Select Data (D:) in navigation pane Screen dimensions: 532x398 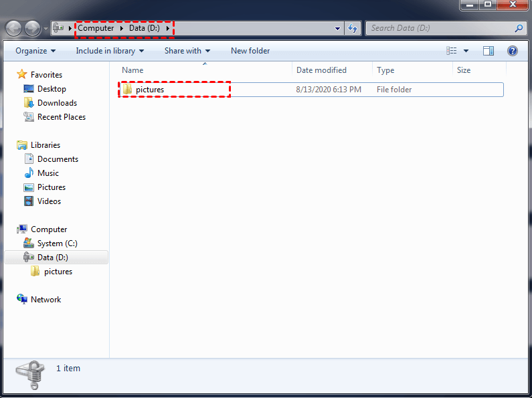pos(53,258)
